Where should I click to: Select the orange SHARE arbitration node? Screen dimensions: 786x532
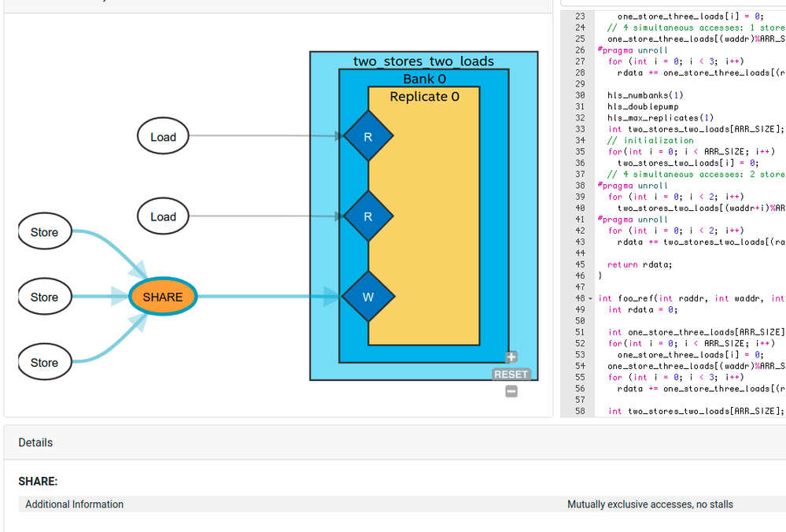(163, 297)
